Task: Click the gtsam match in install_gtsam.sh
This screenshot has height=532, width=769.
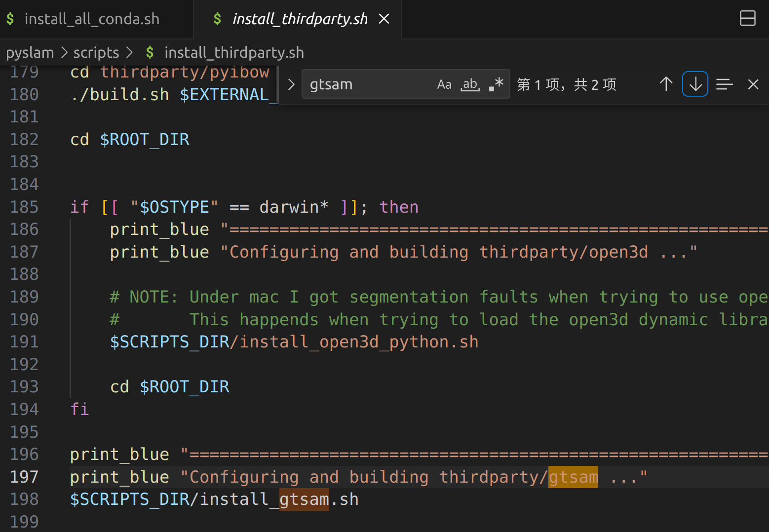Action: pyautogui.click(x=304, y=499)
